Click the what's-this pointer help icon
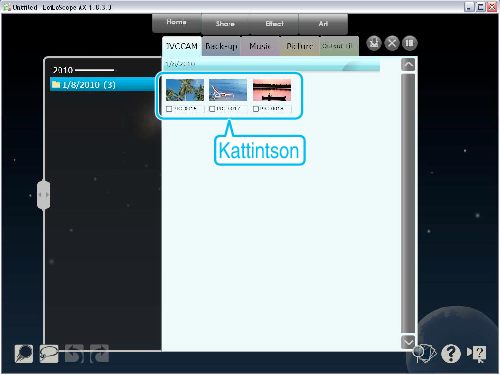This screenshot has width=500, height=375. click(x=477, y=353)
